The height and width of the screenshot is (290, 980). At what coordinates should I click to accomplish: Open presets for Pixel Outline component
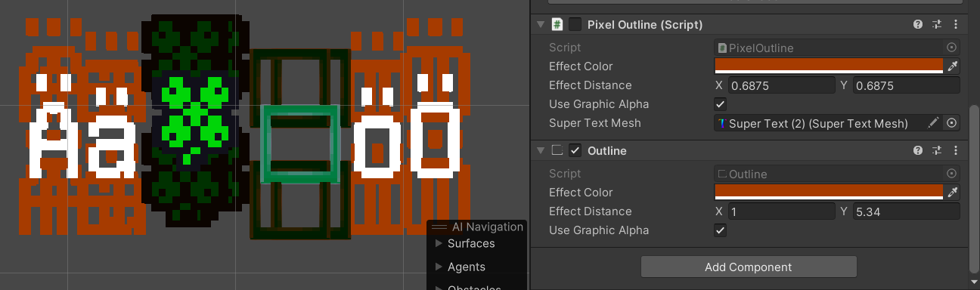pos(937,24)
